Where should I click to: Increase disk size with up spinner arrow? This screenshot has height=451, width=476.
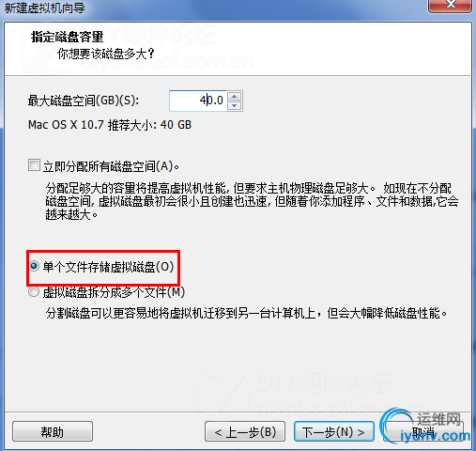[235, 96]
